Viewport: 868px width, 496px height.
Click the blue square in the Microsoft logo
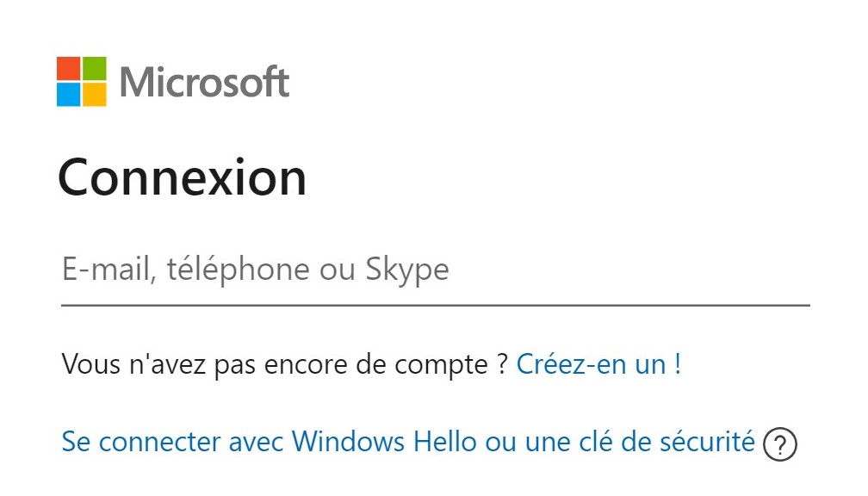tap(69, 93)
